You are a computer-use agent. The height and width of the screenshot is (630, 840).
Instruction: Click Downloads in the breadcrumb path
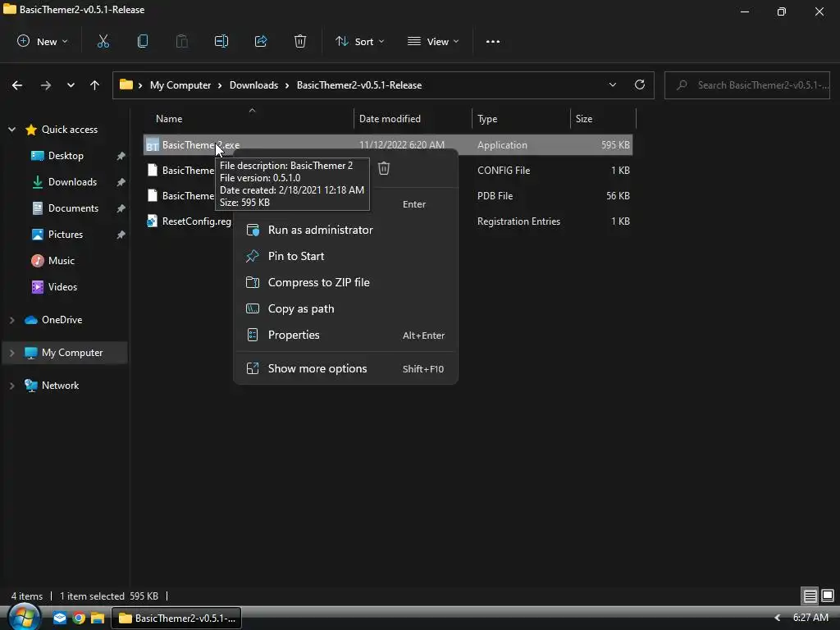(x=253, y=85)
